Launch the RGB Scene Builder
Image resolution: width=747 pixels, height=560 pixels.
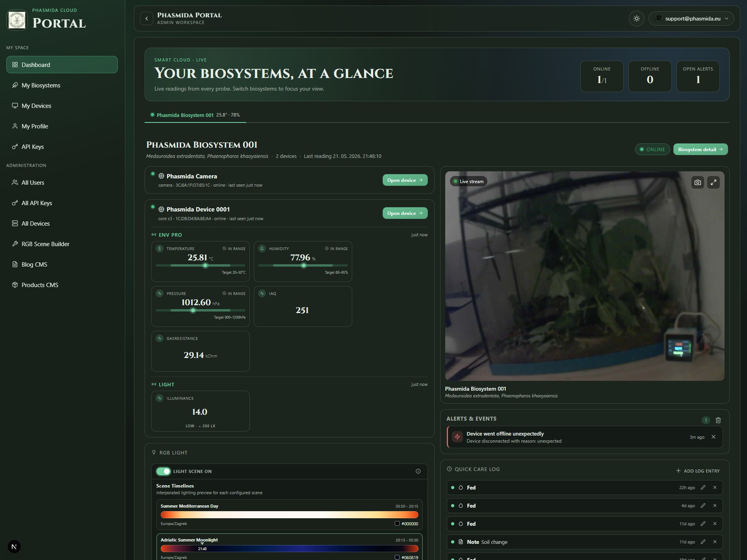(x=62, y=244)
